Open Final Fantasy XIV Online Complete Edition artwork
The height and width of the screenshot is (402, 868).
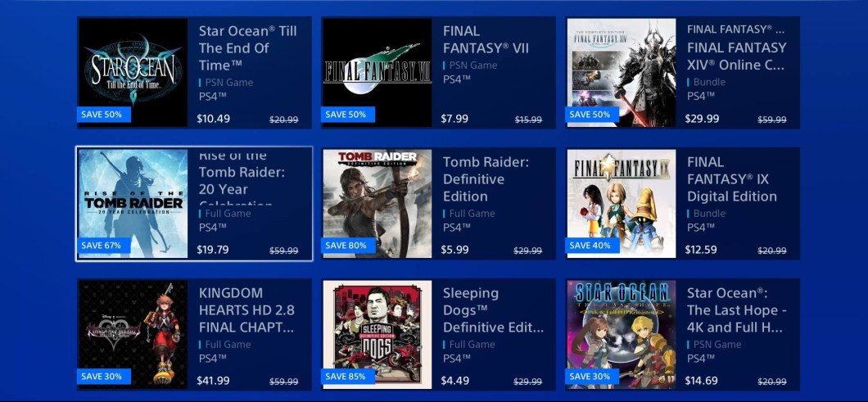click(x=621, y=73)
